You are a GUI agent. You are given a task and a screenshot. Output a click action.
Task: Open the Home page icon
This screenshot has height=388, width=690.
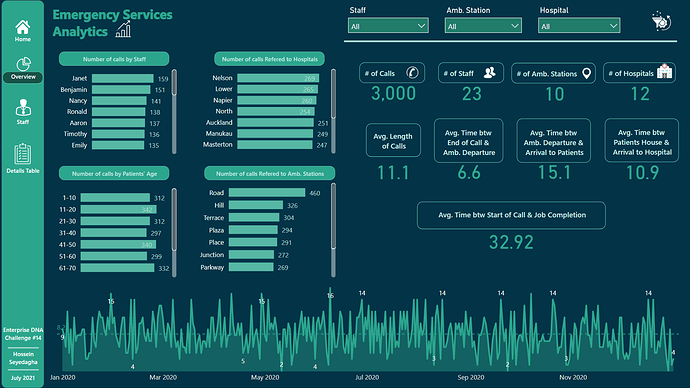pyautogui.click(x=22, y=28)
